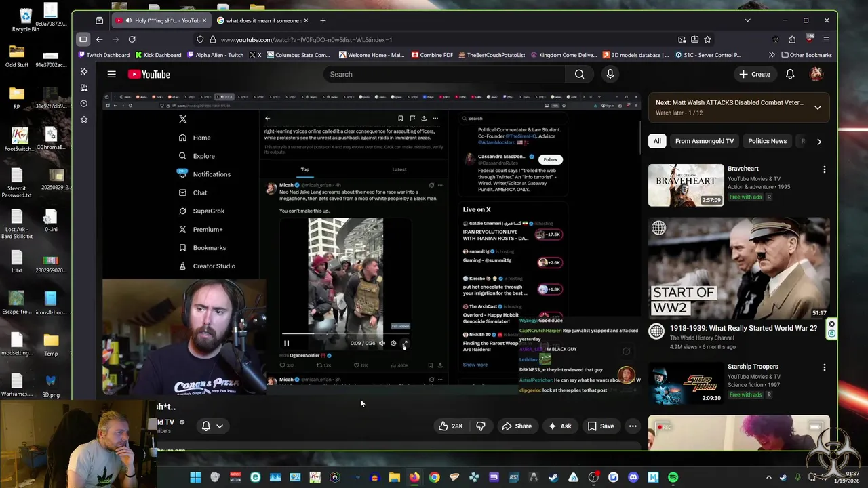Save the video to a playlist
Image resolution: width=868 pixels, height=488 pixels.
[x=601, y=426]
